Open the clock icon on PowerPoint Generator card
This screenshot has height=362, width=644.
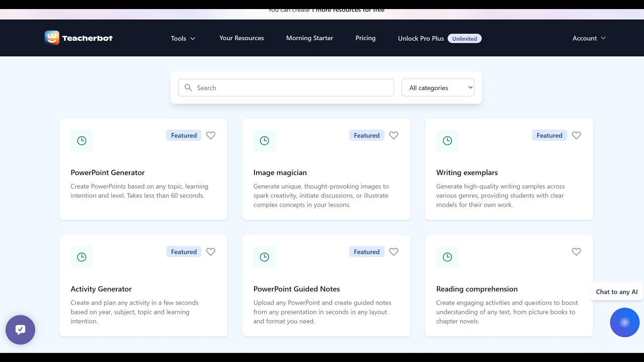(x=82, y=141)
